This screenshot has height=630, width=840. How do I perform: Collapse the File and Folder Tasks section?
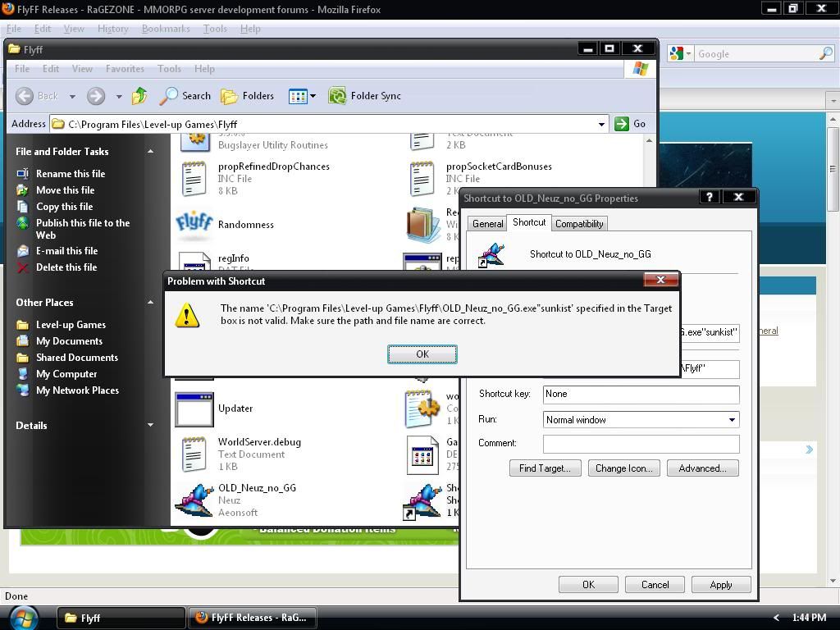tap(150, 152)
